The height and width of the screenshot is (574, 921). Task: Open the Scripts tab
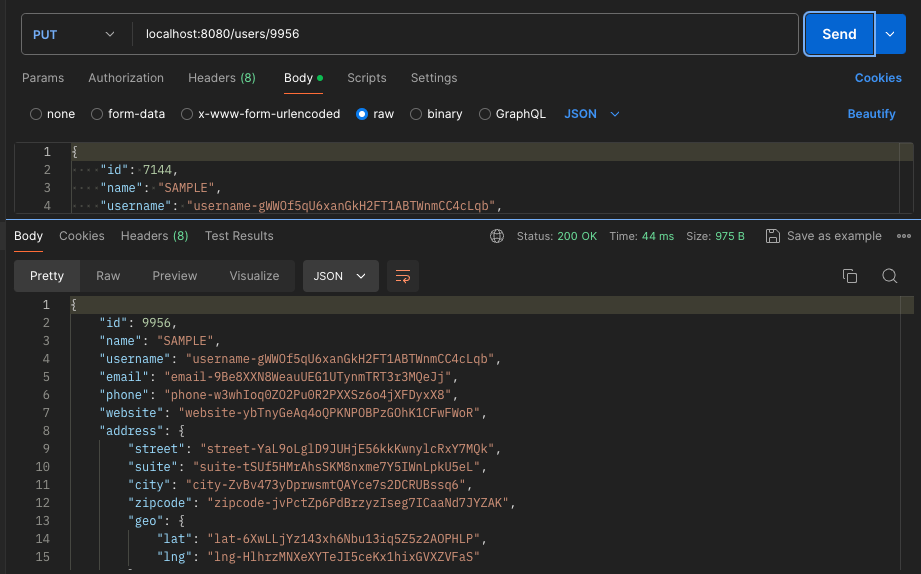pyautogui.click(x=367, y=78)
